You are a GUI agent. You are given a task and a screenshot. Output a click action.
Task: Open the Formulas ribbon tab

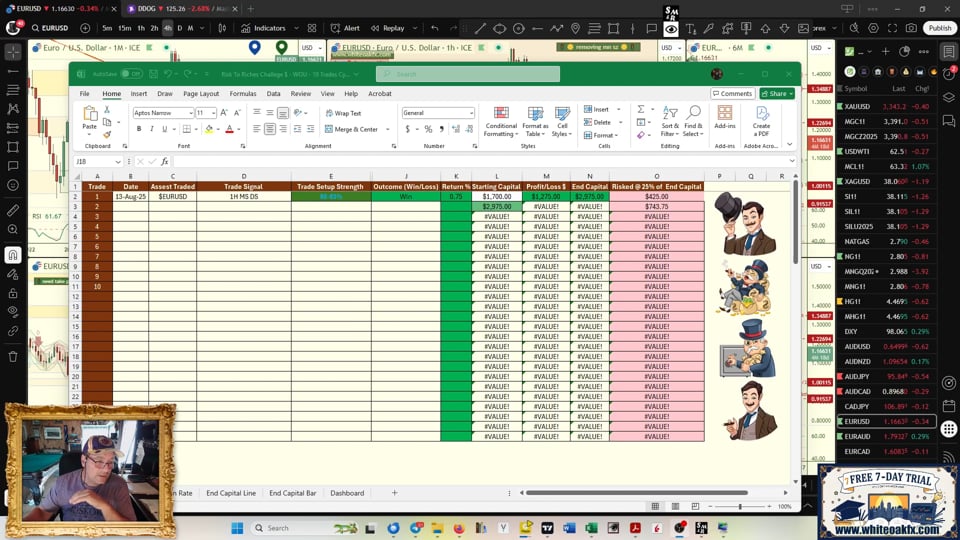pos(242,94)
